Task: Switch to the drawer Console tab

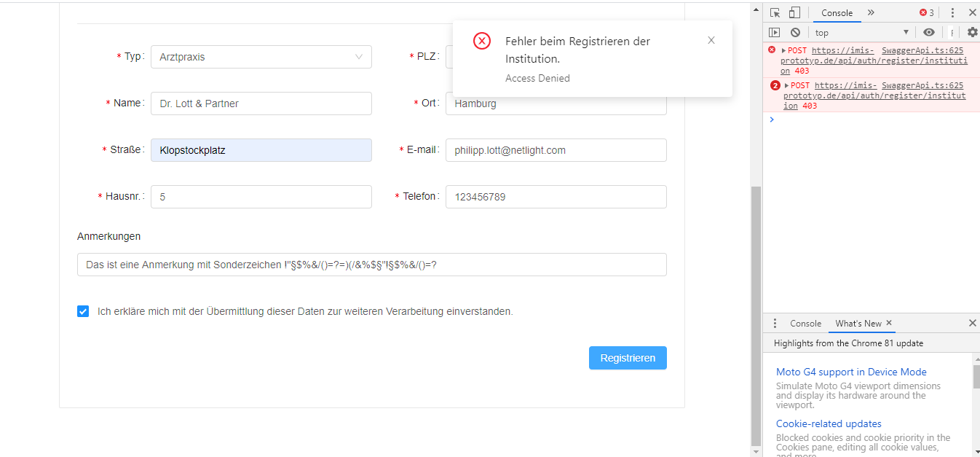Action: [x=805, y=323]
